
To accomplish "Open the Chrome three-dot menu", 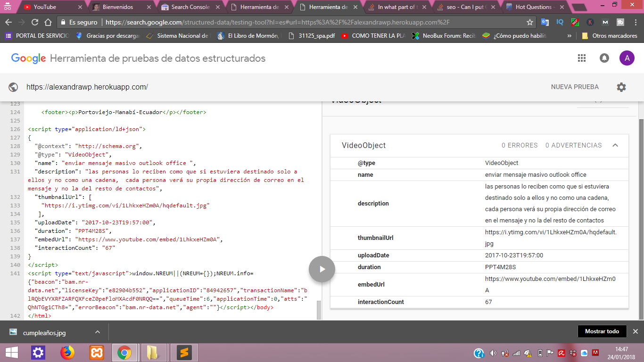I will pyautogui.click(x=635, y=22).
